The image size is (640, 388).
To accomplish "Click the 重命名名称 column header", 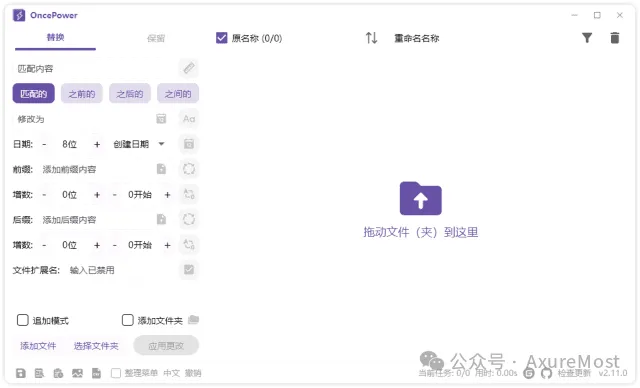I will point(416,38).
